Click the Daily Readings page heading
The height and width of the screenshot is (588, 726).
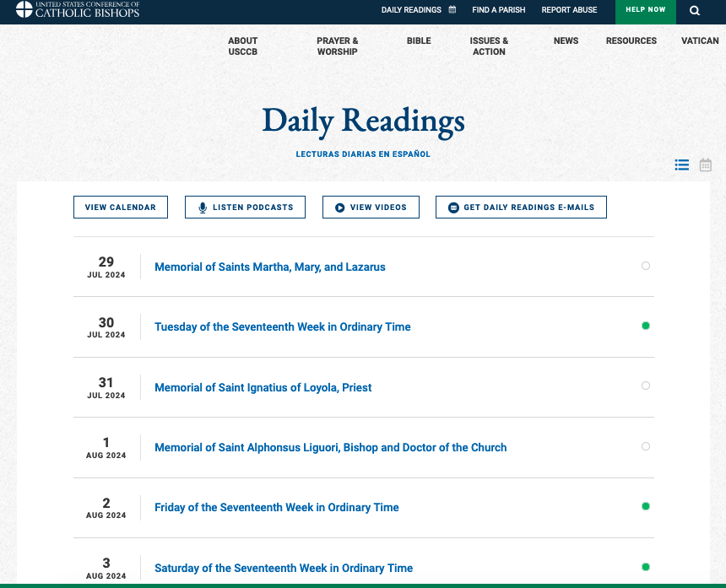pos(363,121)
